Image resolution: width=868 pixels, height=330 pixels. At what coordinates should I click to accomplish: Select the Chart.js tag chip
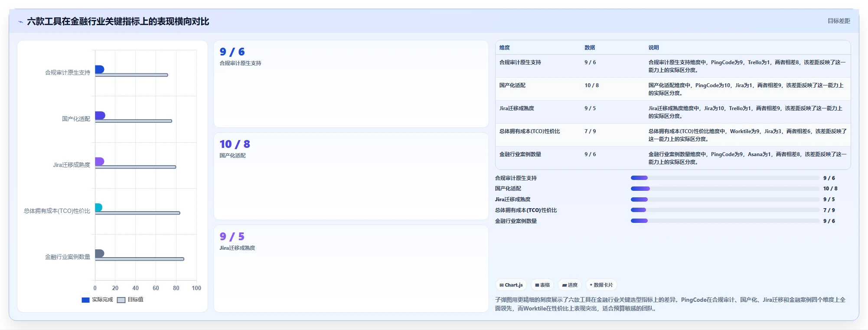(511, 285)
